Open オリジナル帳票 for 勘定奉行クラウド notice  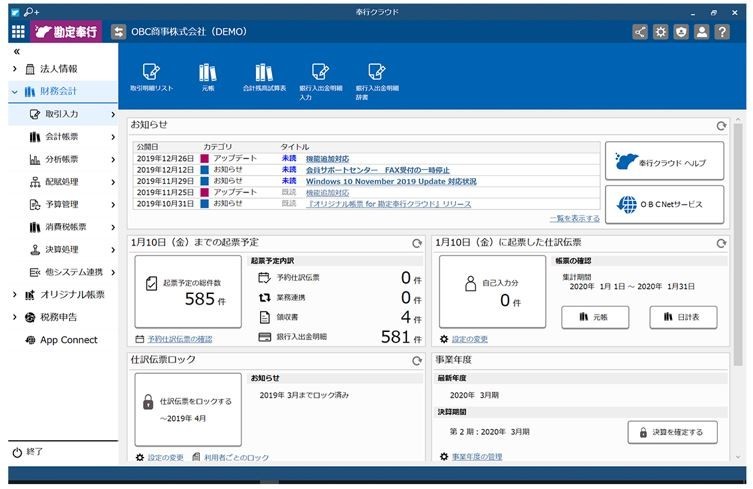point(389,204)
